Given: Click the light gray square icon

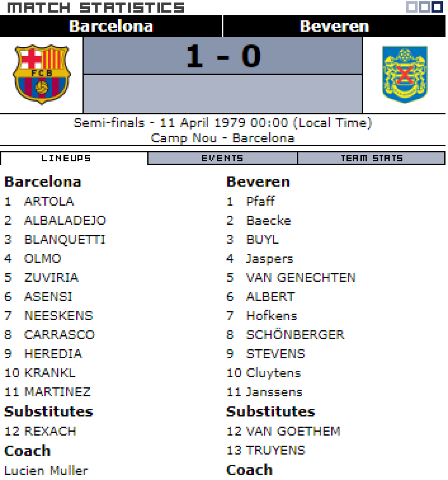Looking at the screenshot, I should point(412,7).
